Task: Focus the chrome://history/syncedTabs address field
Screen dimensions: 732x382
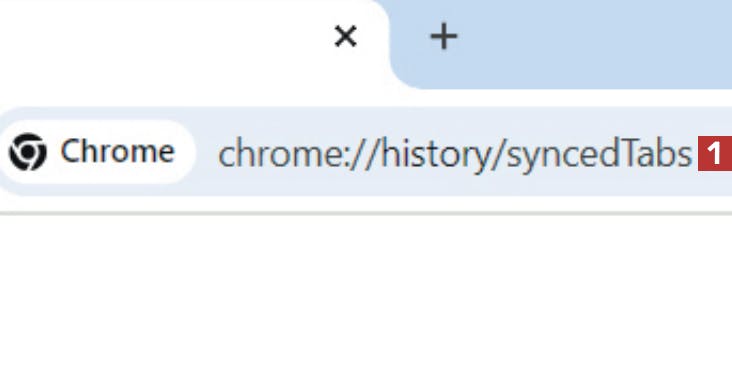Action: [x=455, y=153]
